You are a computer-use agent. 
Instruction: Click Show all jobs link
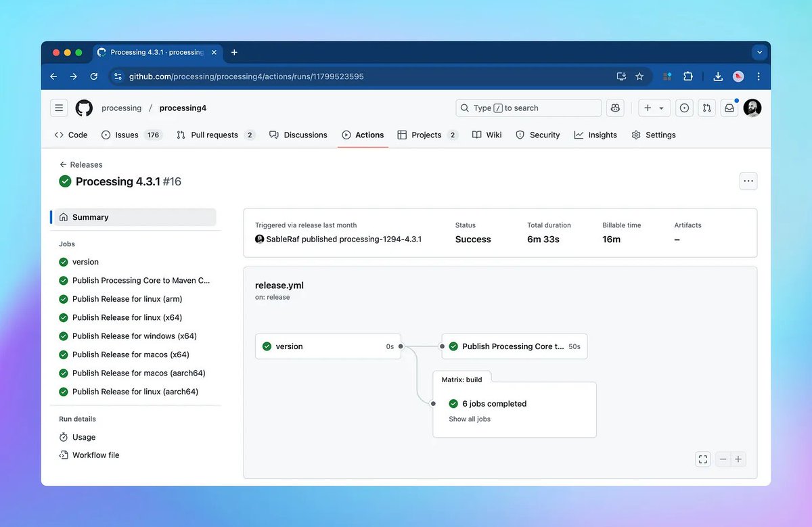[470, 419]
